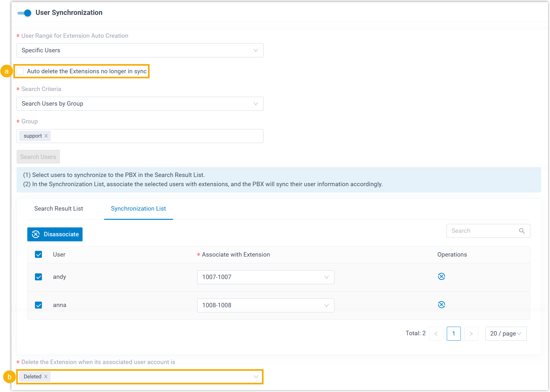Switch to Search Result List tab

pyautogui.click(x=59, y=209)
